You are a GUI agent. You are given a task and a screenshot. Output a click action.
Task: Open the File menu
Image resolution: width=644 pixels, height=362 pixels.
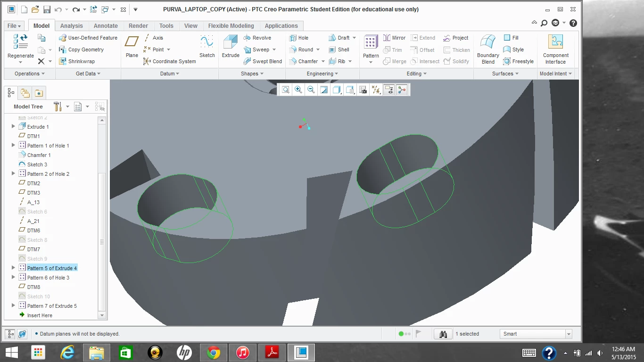tap(14, 26)
